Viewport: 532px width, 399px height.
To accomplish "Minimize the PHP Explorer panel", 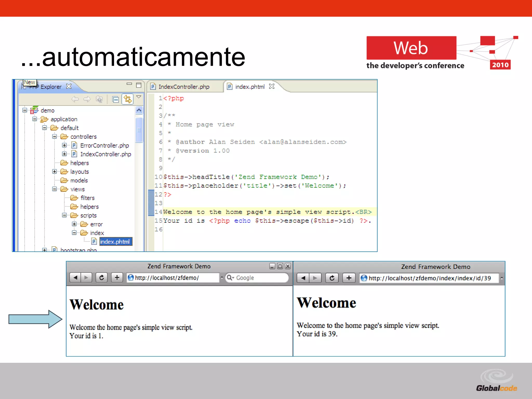I will click(x=129, y=84).
